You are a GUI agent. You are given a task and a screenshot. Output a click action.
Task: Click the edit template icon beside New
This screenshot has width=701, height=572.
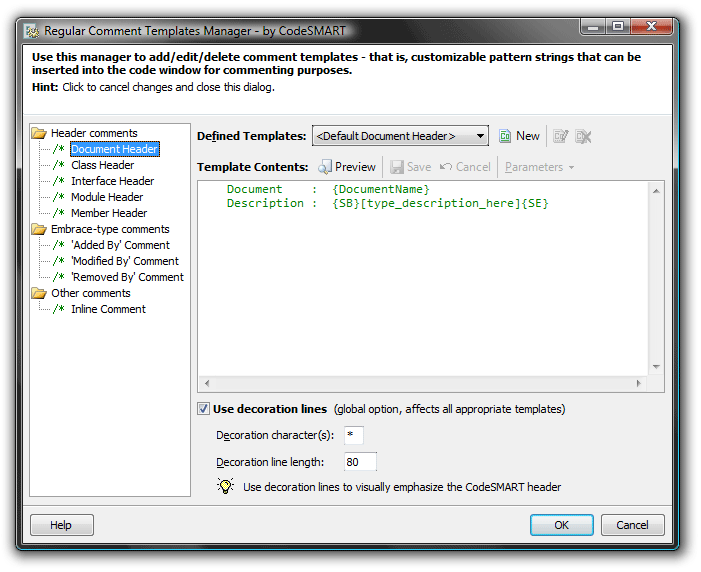click(x=560, y=136)
